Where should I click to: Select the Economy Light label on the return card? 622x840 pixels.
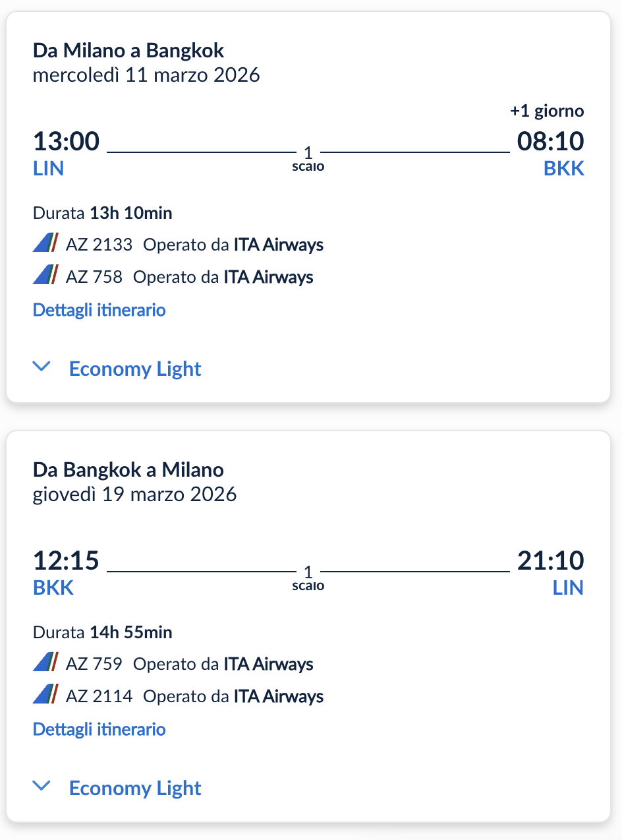pos(135,788)
